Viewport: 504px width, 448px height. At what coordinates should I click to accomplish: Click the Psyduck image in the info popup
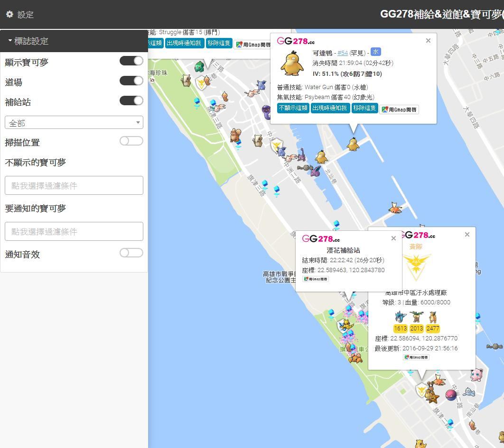click(x=292, y=64)
